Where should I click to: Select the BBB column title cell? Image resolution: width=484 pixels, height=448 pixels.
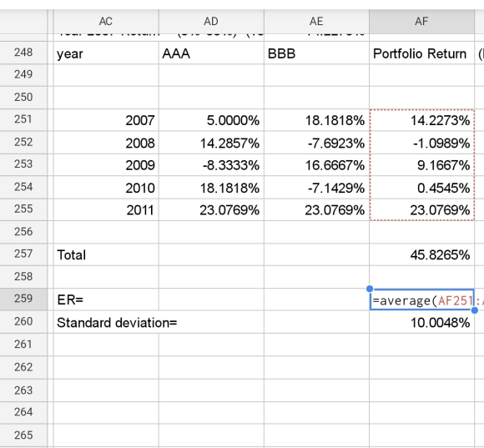[316, 53]
